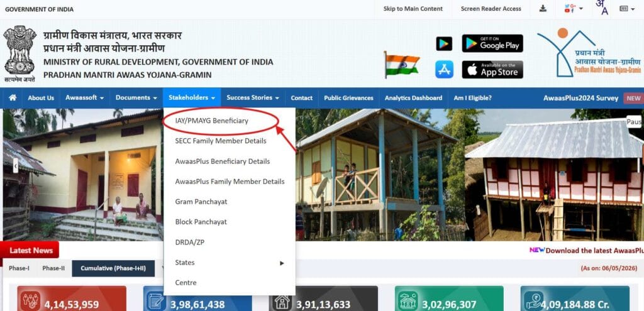This screenshot has height=311, width=644.
Task: Click the Ministry of Rural Development heading
Action: coord(158,62)
